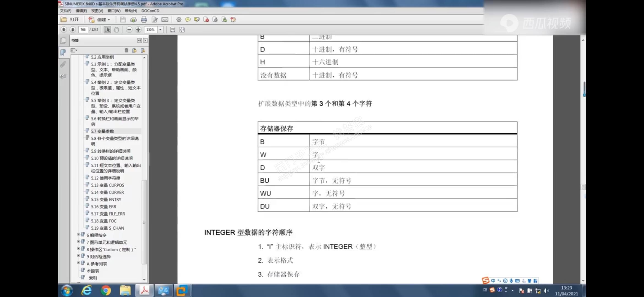Open the 文件(F) menu
Viewport: 644px width, 297px height.
click(66, 11)
